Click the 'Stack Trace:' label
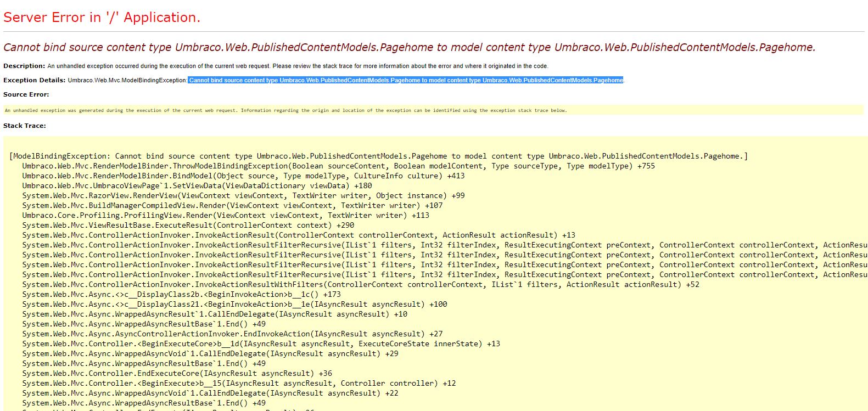The image size is (868, 411). coord(25,126)
